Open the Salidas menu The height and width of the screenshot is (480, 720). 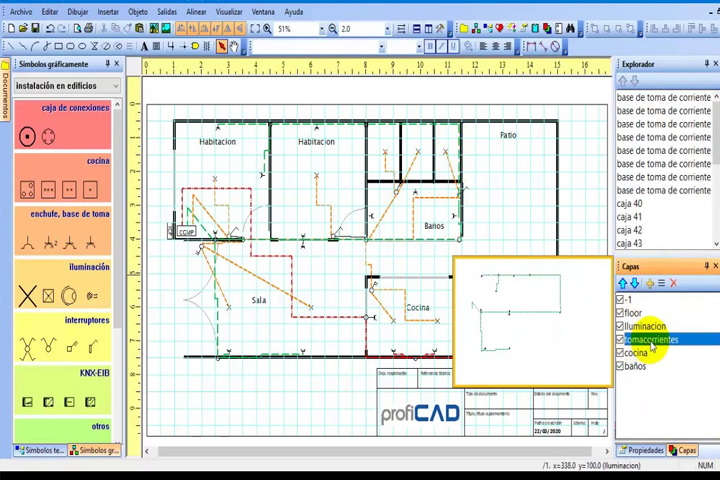point(167,12)
